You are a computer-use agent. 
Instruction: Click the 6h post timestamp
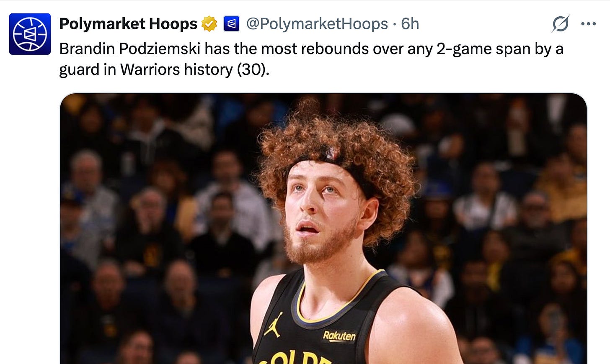coord(410,24)
